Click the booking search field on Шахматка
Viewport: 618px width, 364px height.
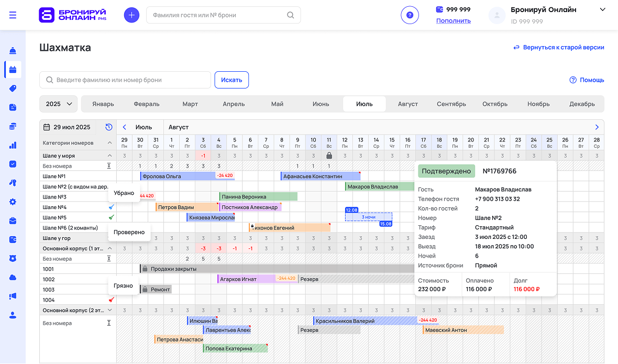[126, 80]
